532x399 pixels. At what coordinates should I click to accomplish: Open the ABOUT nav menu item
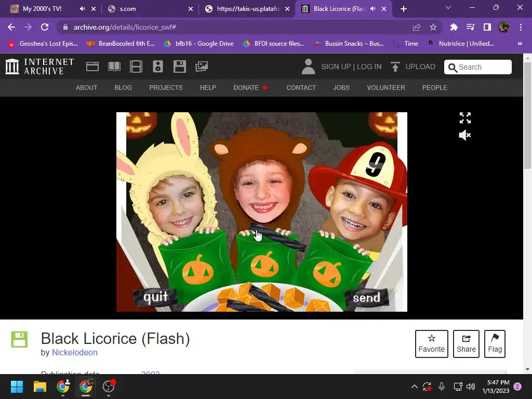(87, 87)
